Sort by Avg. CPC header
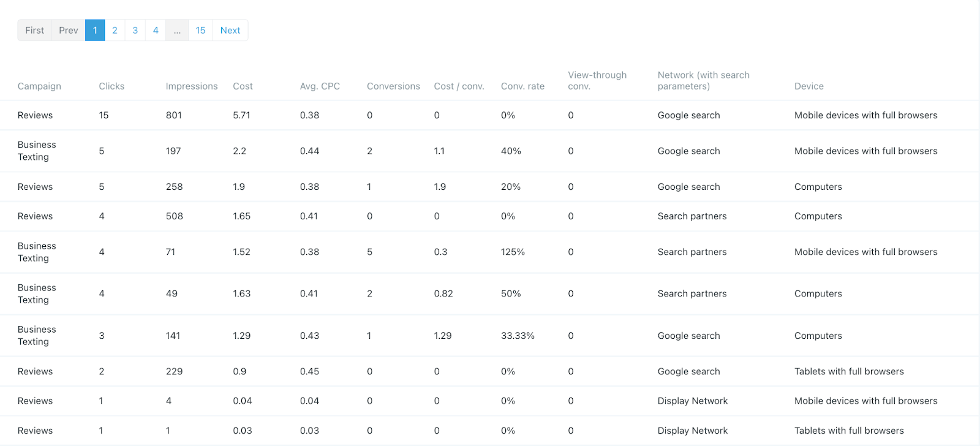Viewport: 980px width, 446px height. pos(320,86)
